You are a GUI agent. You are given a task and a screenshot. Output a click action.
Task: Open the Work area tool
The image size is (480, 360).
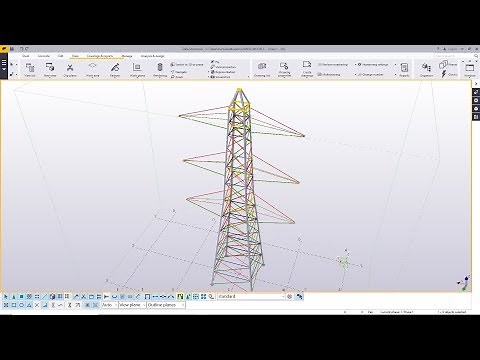point(92,69)
